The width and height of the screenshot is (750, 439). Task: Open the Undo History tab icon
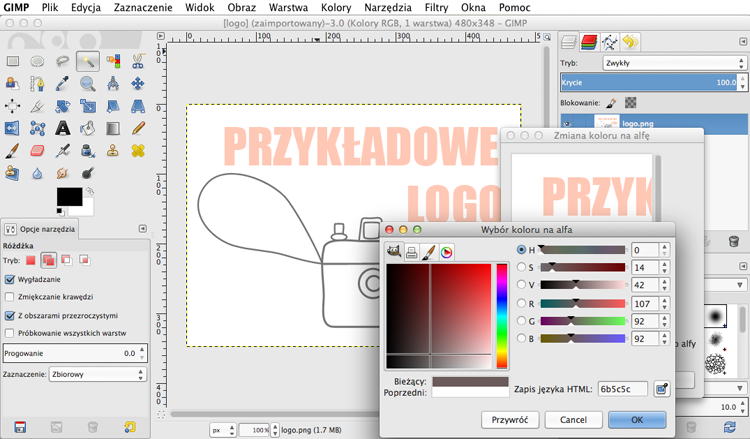[x=630, y=43]
